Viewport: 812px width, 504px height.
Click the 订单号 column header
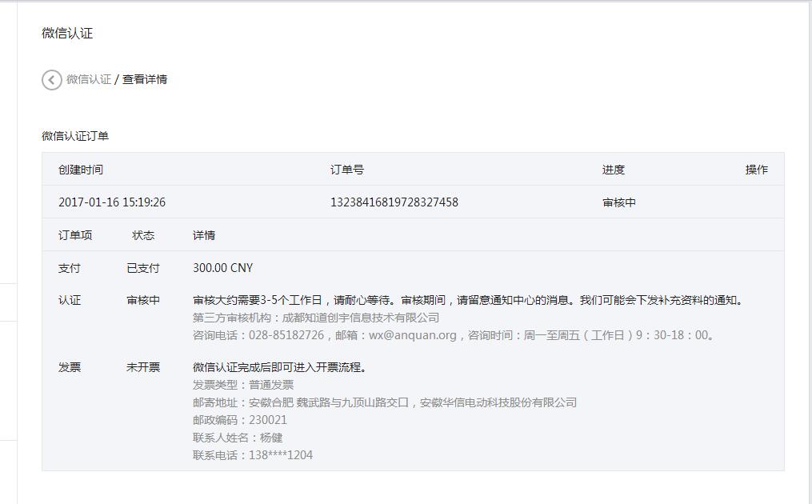pos(347,170)
